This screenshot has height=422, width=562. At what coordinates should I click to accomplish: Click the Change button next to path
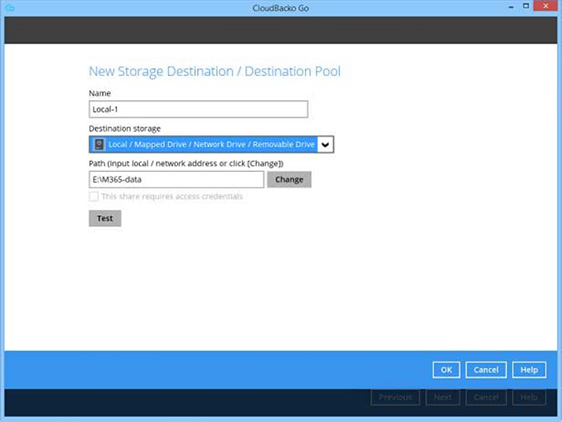[x=289, y=179]
